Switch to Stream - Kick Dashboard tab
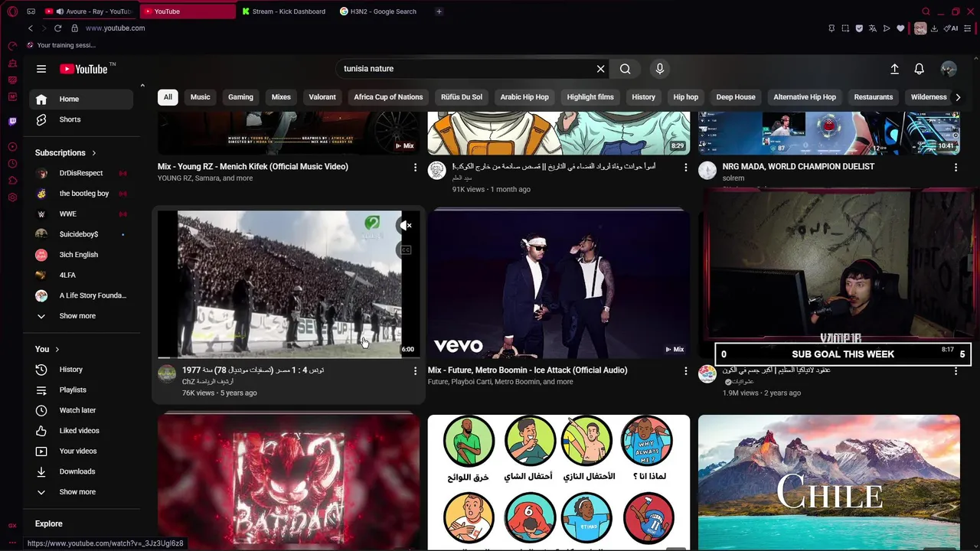Image resolution: width=980 pixels, height=551 pixels. click(x=283, y=11)
